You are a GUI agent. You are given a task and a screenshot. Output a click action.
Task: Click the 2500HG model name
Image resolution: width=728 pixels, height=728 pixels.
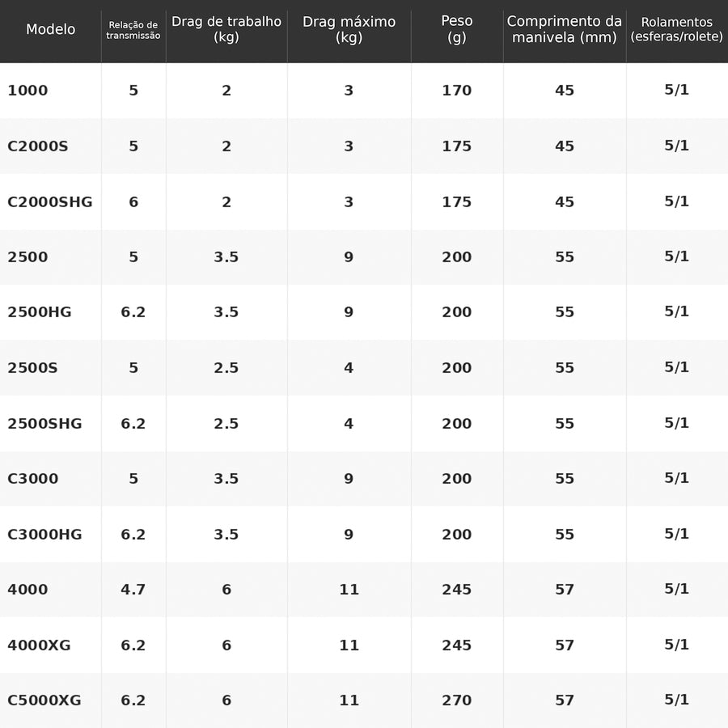tap(40, 312)
